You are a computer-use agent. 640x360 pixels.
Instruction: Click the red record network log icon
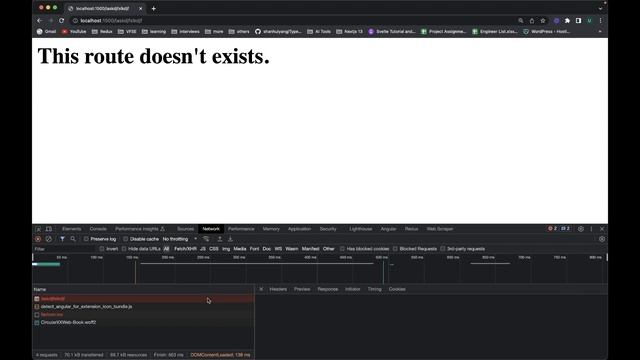coord(38,239)
